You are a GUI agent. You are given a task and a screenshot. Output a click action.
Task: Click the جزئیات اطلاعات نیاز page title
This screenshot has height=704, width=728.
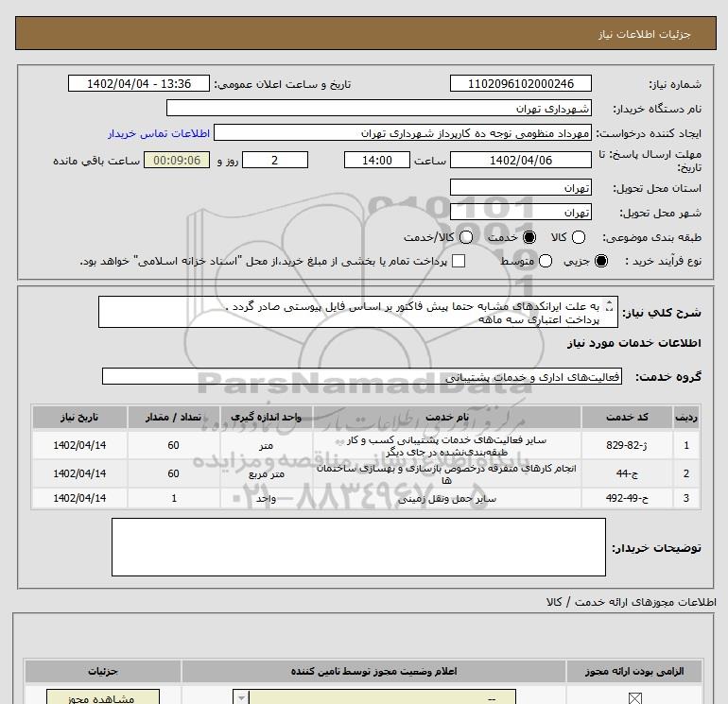pos(645,34)
